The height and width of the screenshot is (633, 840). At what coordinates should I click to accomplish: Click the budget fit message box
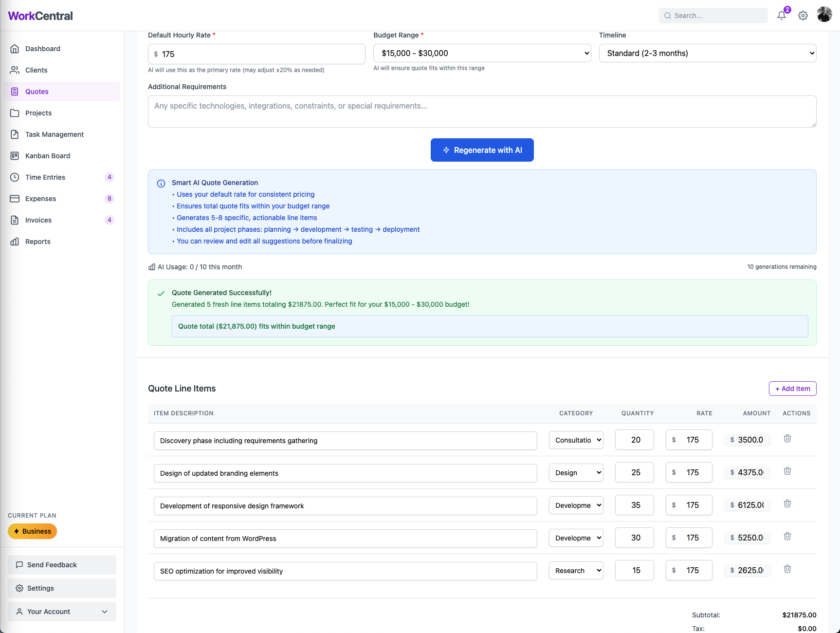point(490,326)
